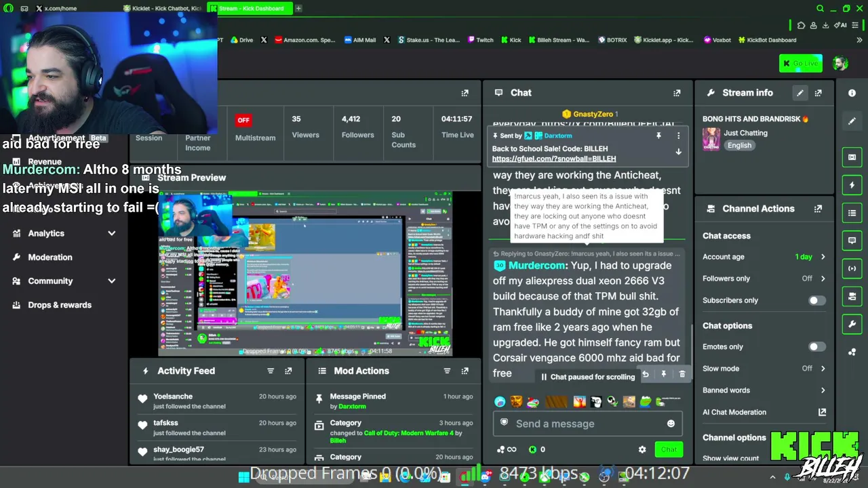Open chat bubble widget in right sidebar
Image resolution: width=868 pixels, height=488 pixels.
pos(852,241)
